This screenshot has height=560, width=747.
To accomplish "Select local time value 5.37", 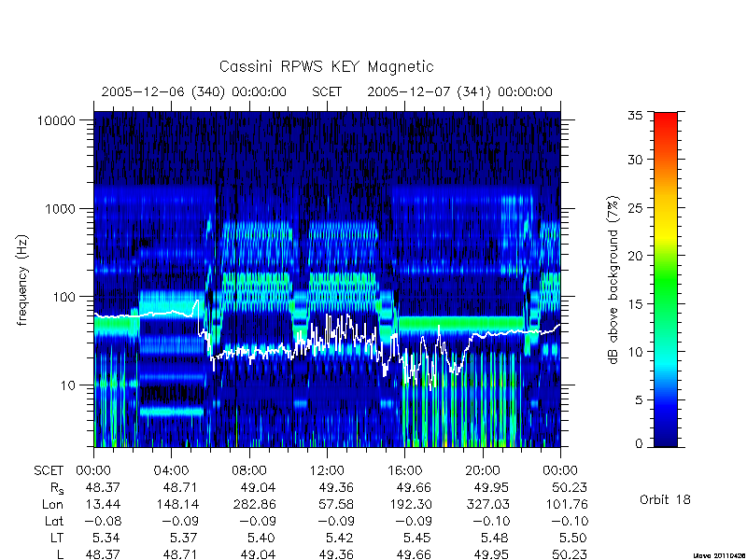I will click(x=184, y=539).
